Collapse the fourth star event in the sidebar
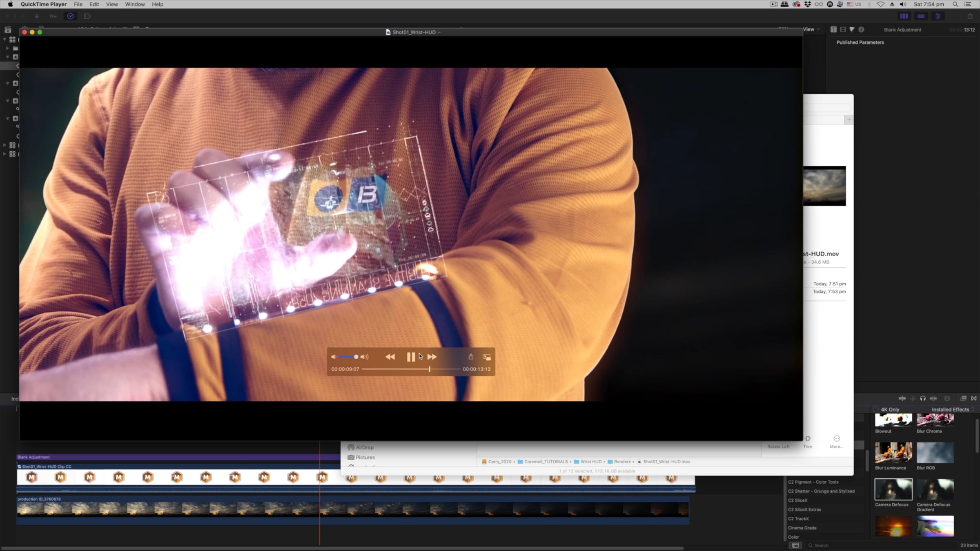 coord(8,118)
